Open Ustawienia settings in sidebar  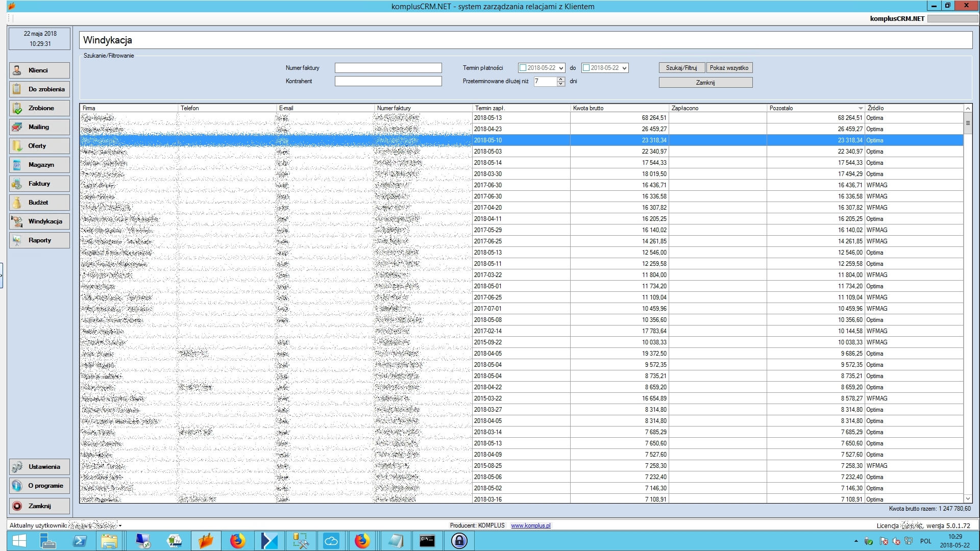point(39,467)
